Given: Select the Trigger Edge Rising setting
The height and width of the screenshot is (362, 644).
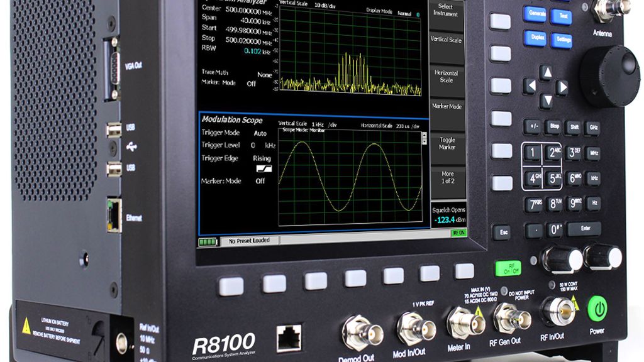Looking at the screenshot, I should pos(262,158).
